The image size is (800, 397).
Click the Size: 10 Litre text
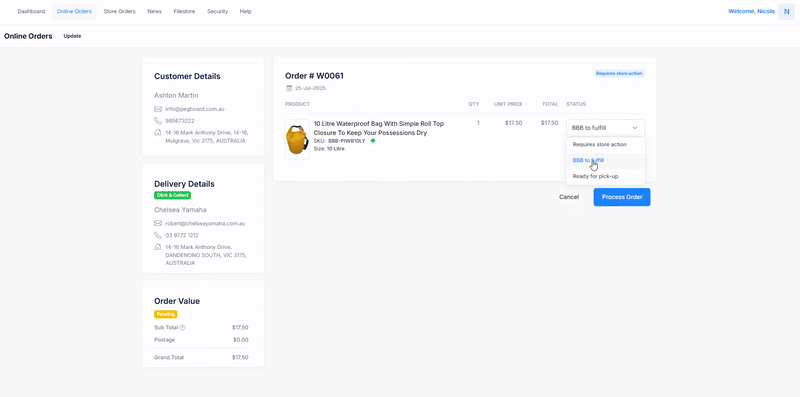329,148
